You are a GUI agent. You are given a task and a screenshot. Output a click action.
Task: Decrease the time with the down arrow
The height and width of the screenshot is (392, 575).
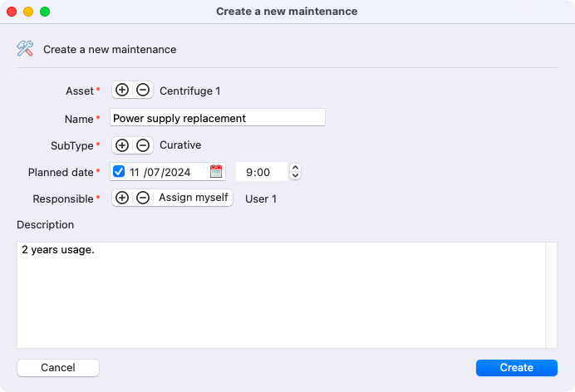(295, 175)
